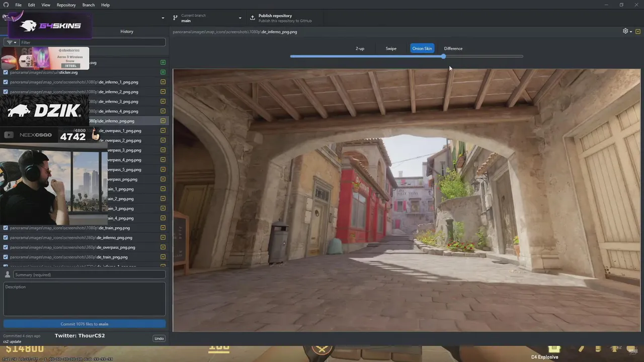
Task: Uncheck the de_inferno_2_png.png checkbox
Action: pos(6,92)
